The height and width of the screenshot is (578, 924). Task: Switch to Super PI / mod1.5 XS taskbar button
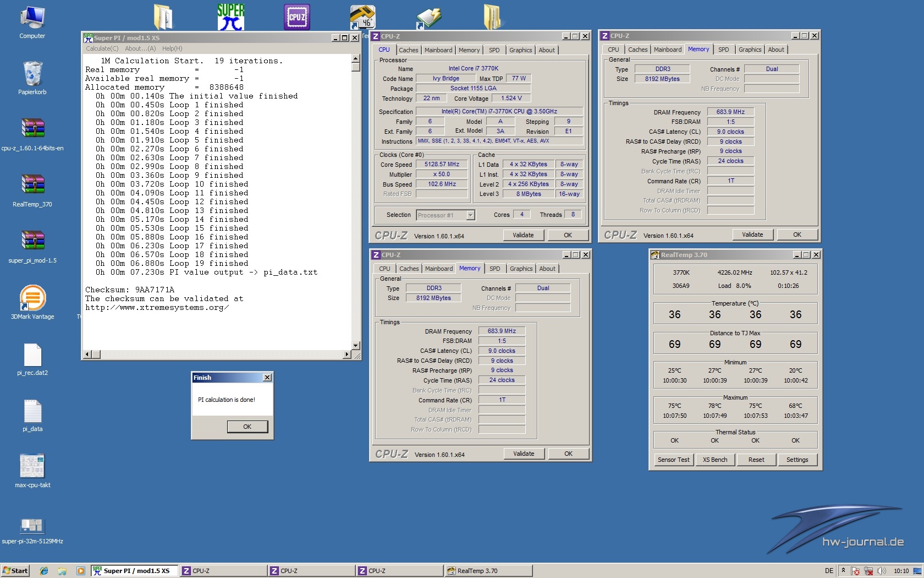tap(135, 571)
